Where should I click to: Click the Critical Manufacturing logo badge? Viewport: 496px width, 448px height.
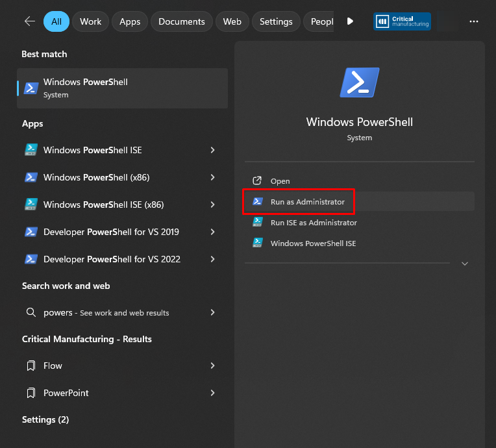pyautogui.click(x=402, y=21)
